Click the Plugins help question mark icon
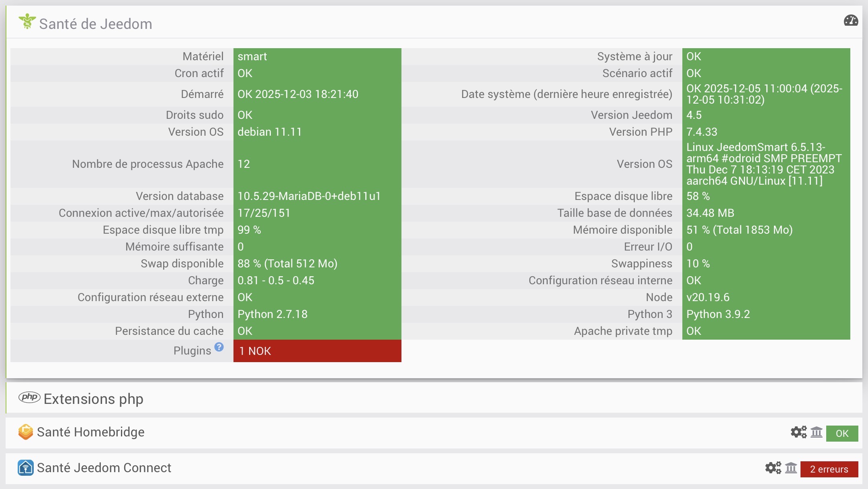Image resolution: width=868 pixels, height=489 pixels. tap(219, 347)
